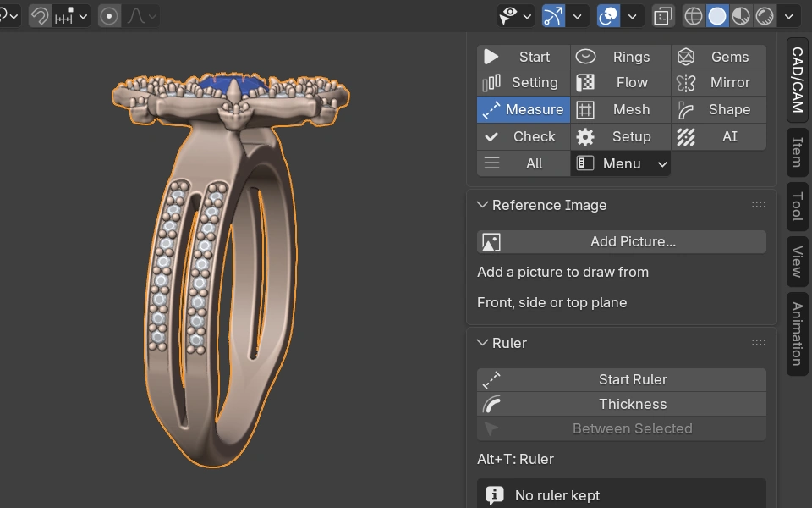Show All panels with hamburger button
Image resolution: width=812 pixels, height=508 pixels.
(x=523, y=163)
